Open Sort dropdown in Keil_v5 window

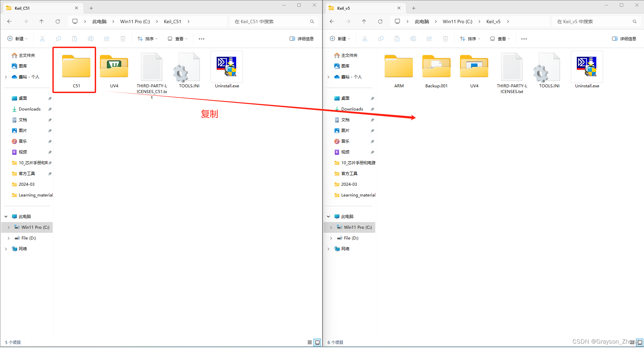pos(470,39)
